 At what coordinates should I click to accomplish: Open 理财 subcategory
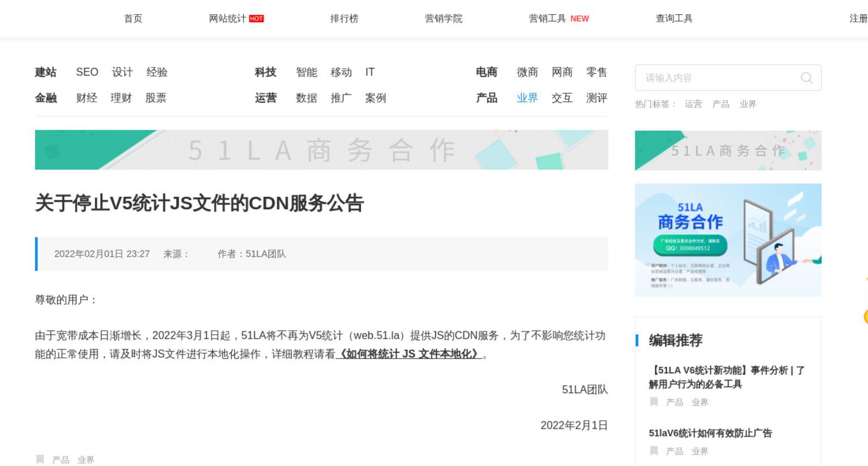(121, 98)
